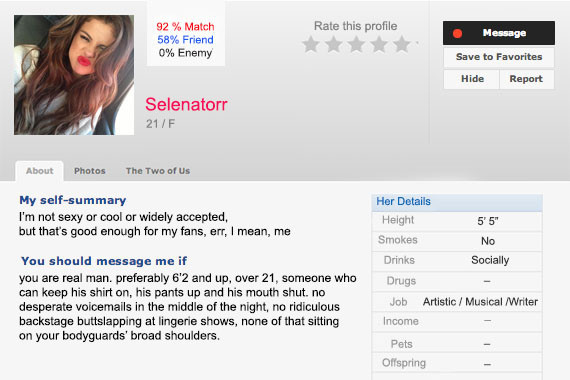Click the 92% Match percentage
Viewport: 570px width, 380px height.
click(x=185, y=27)
